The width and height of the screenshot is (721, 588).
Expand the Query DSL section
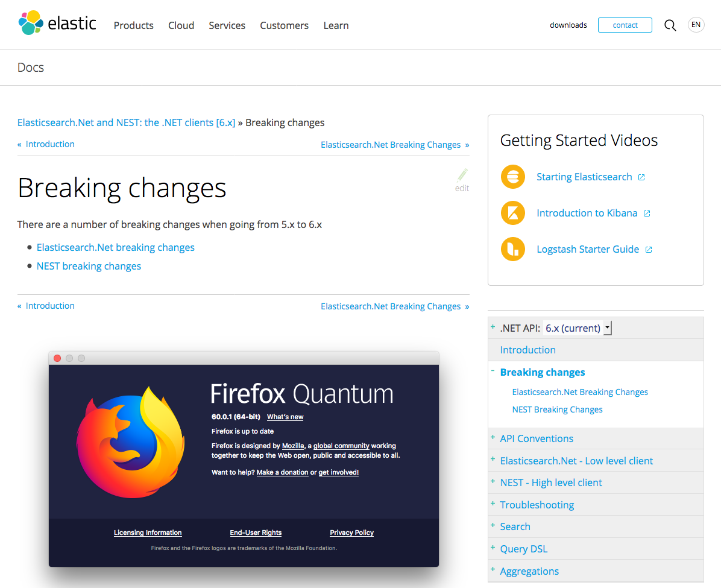point(493,548)
